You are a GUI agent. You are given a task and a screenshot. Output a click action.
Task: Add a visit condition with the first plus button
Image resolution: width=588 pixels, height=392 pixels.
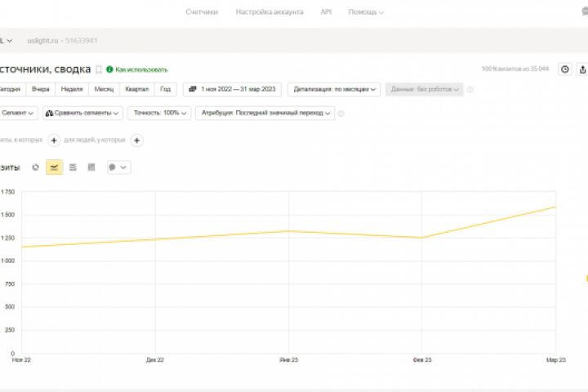tap(54, 140)
